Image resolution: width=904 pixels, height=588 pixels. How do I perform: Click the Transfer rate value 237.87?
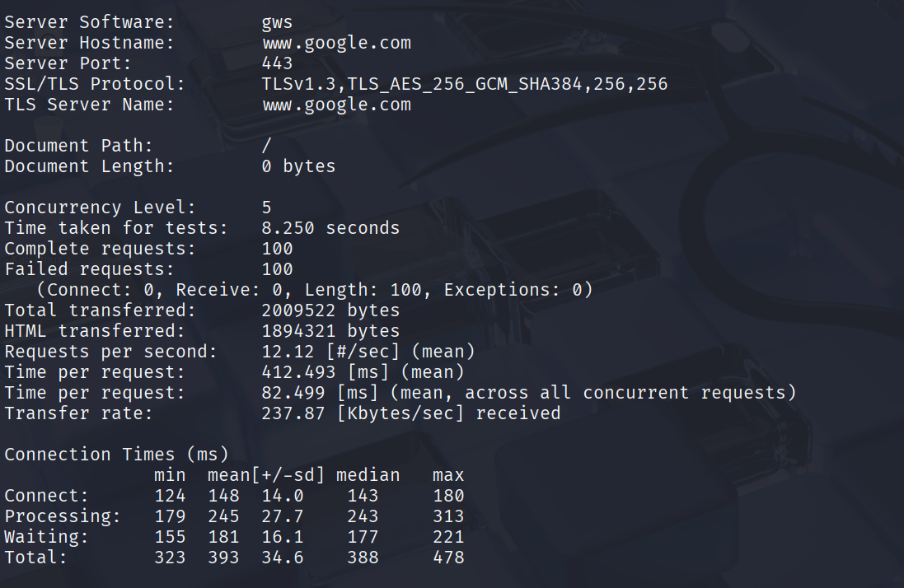click(x=293, y=413)
